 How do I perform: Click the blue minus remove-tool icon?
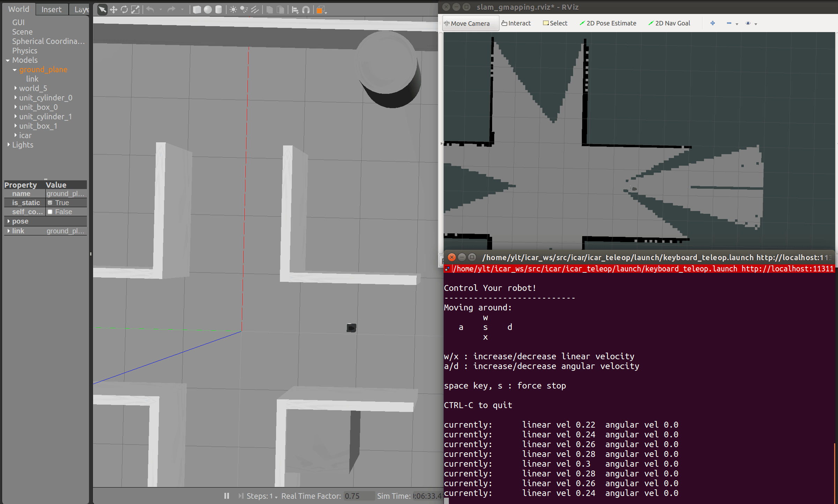[x=729, y=23]
